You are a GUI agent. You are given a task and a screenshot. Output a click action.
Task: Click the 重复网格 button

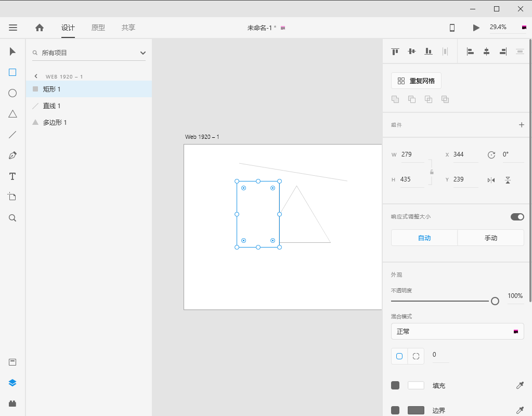416,81
